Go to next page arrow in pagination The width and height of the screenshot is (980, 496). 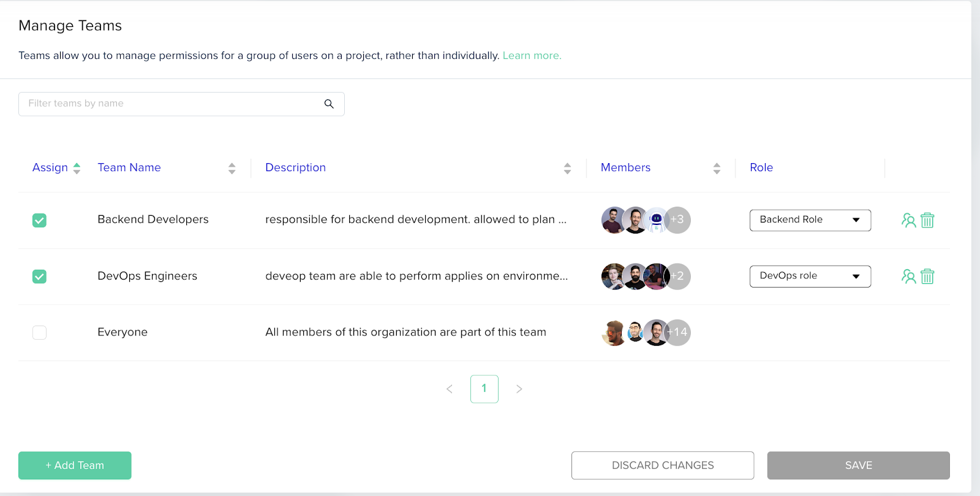point(519,389)
